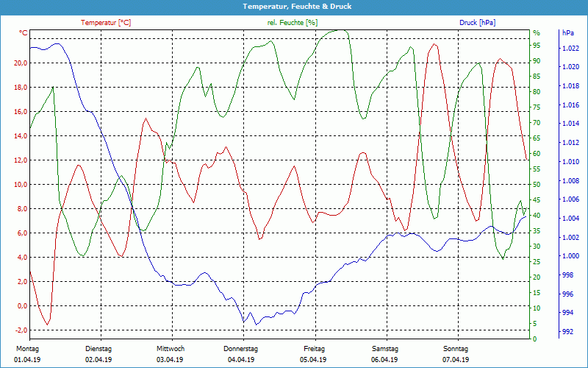The image size is (588, 368).
Task: Click the date '04.04.19'
Action: (x=241, y=360)
